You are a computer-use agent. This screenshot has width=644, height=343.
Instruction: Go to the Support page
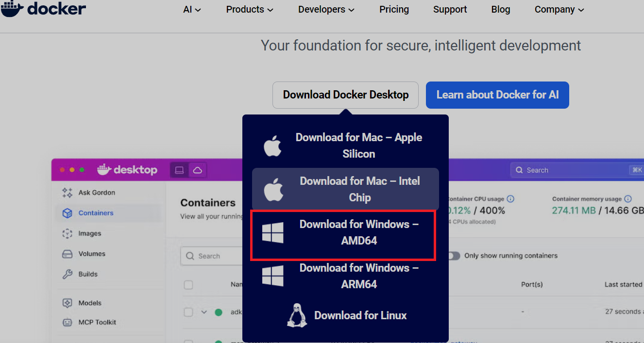(450, 9)
